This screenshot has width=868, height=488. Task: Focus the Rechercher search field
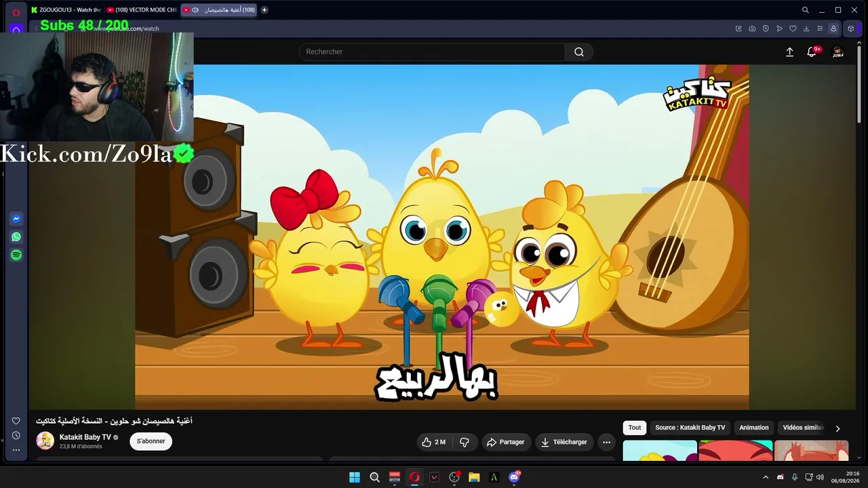click(432, 52)
